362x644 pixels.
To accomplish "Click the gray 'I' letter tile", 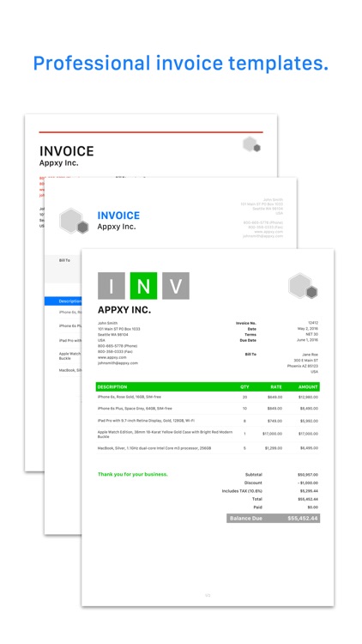I will point(112,285).
